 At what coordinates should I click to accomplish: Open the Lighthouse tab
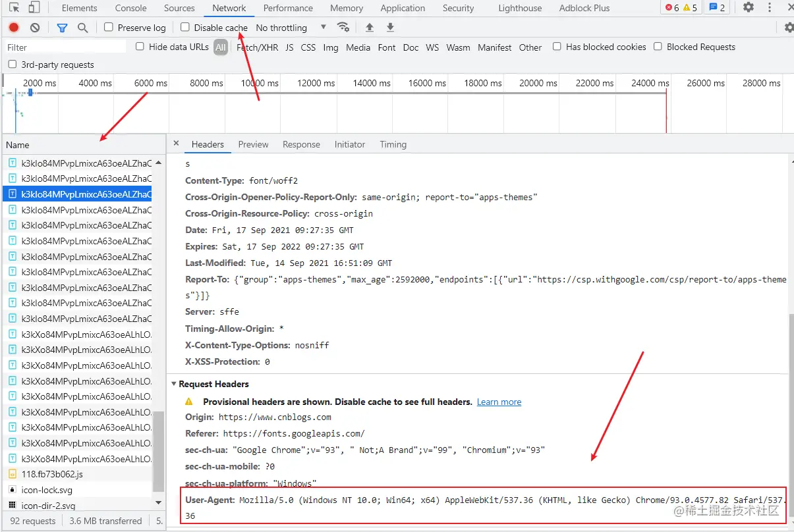click(520, 8)
